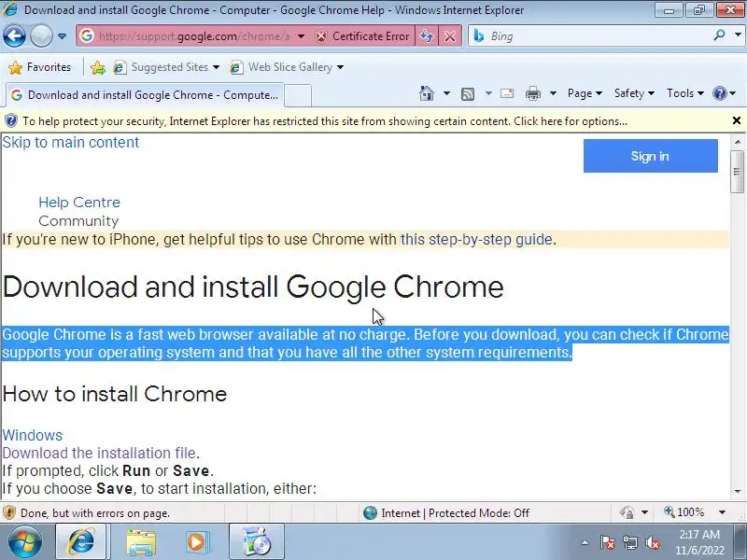Click the network status tray icon
The height and width of the screenshot is (560, 747).
click(630, 542)
